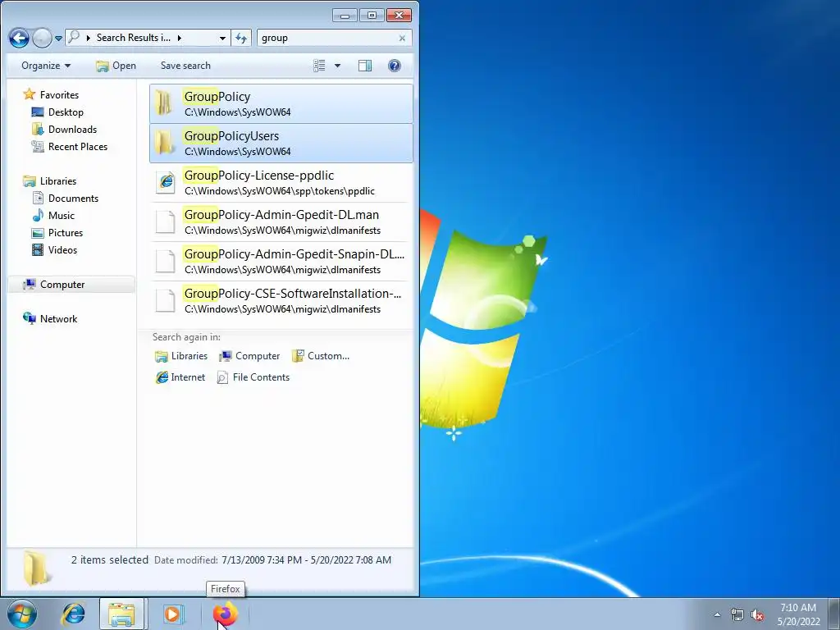Screen dimensions: 840x630
Task: Show hidden system tray icons
Action: pyautogui.click(x=717, y=614)
